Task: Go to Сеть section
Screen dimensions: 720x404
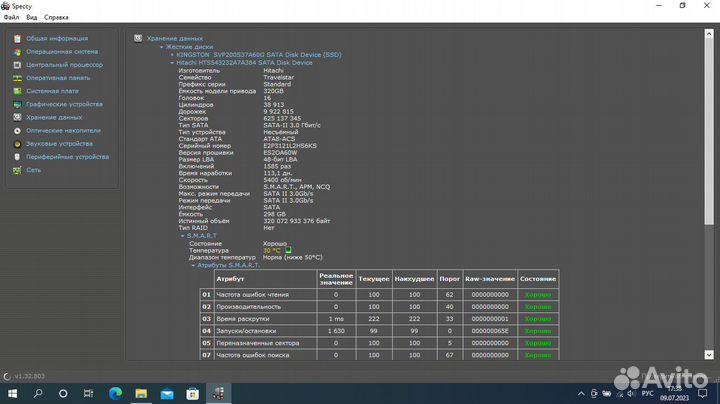Action: point(34,170)
